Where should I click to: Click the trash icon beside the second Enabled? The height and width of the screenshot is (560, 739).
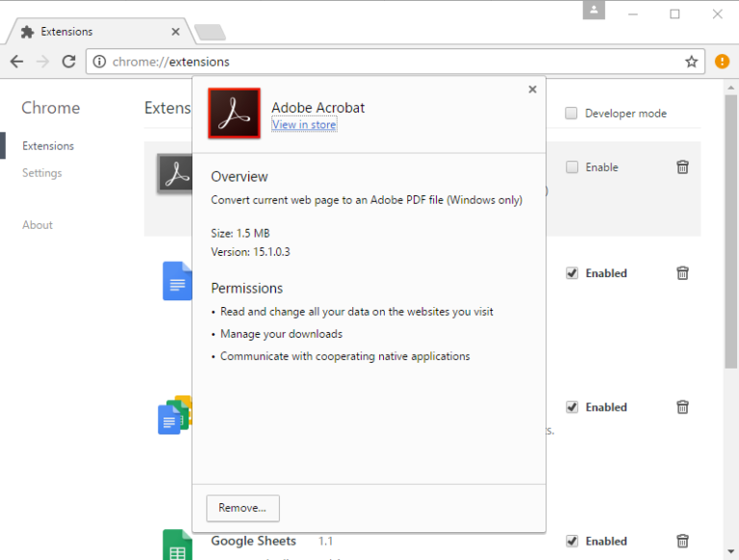682,407
